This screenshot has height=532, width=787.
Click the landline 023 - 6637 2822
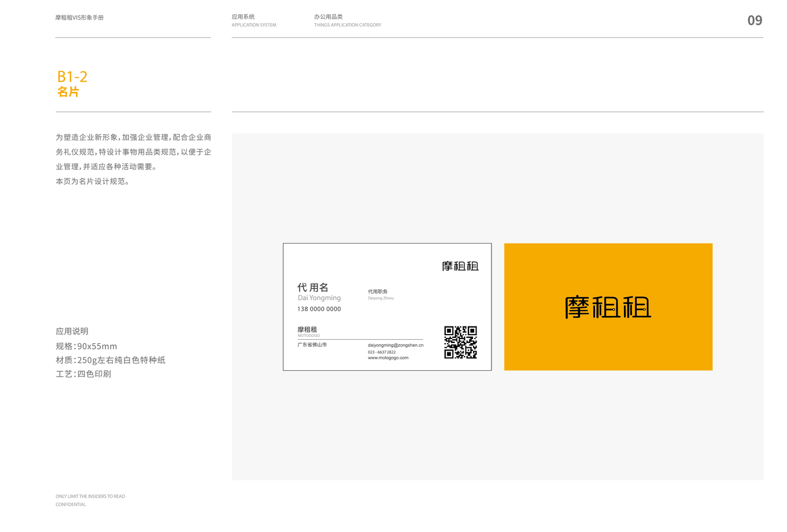[382, 352]
